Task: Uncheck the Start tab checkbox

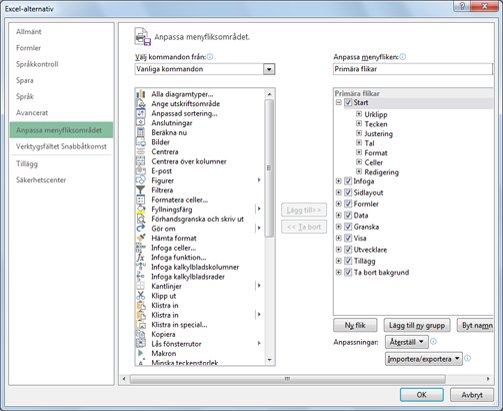Action: (x=348, y=103)
